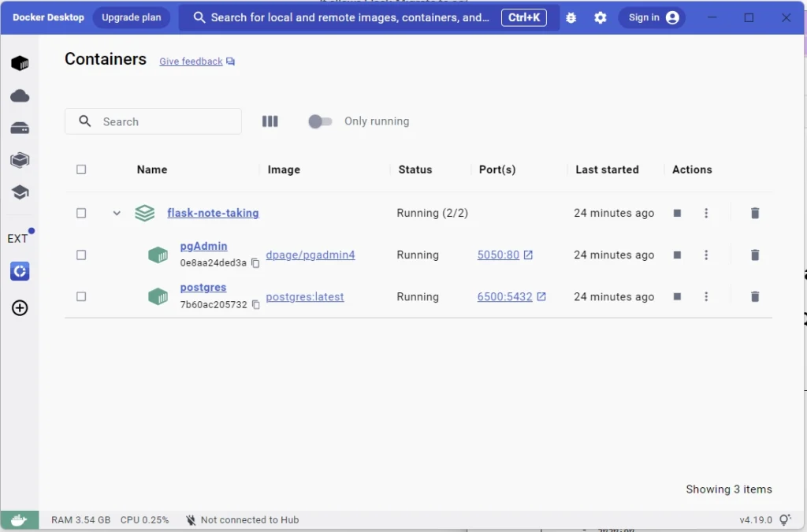
Task: Click the Running (2/2) status text
Action: point(433,213)
